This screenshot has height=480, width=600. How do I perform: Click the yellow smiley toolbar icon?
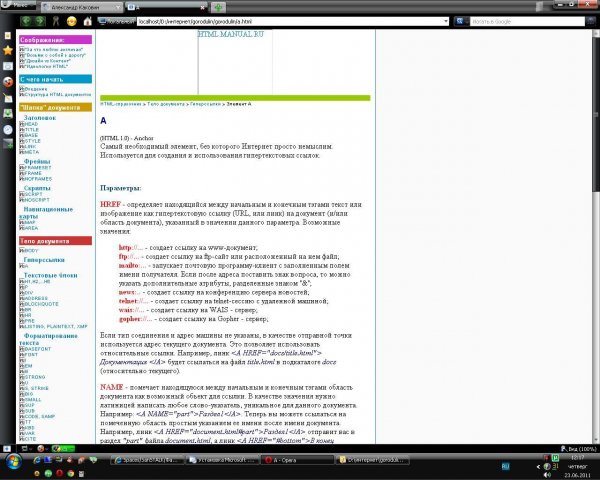(72, 21)
